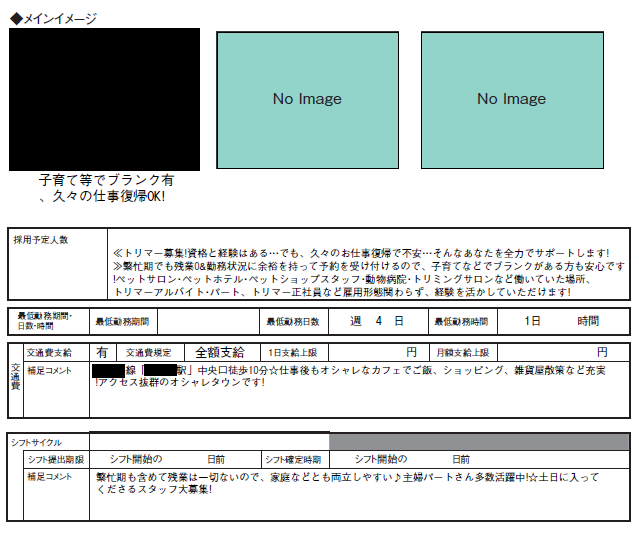The height and width of the screenshot is (539, 639).
Task: Click caption 子育て等でブランク有
Action: pos(106,180)
